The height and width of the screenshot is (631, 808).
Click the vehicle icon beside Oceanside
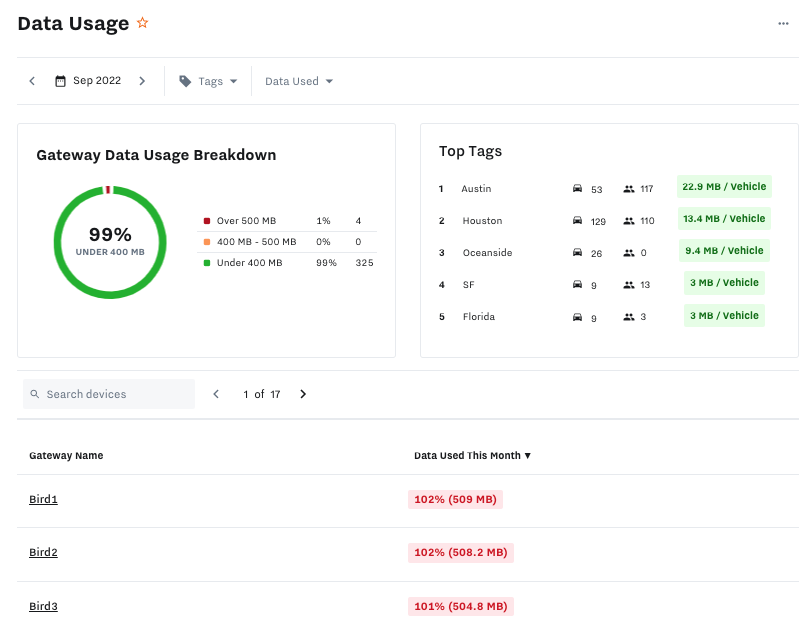[x=579, y=252]
